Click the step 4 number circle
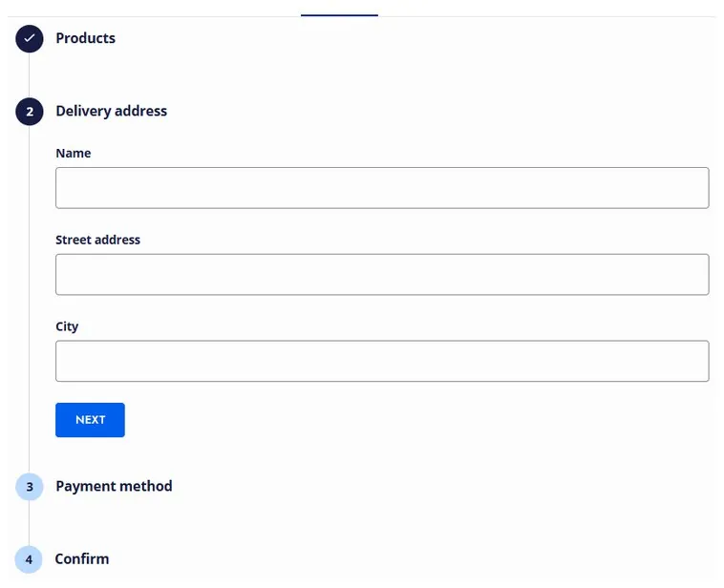Image resolution: width=724 pixels, height=588 pixels. point(30,559)
